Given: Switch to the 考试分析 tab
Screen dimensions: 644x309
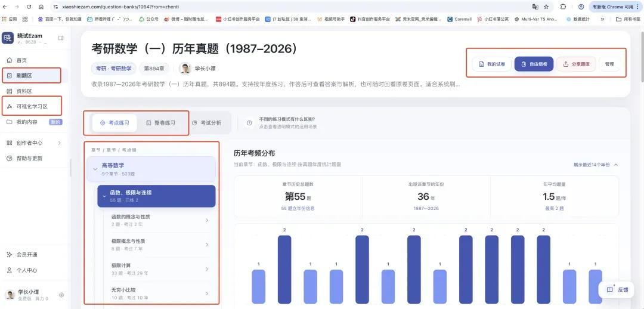Looking at the screenshot, I should point(206,122).
